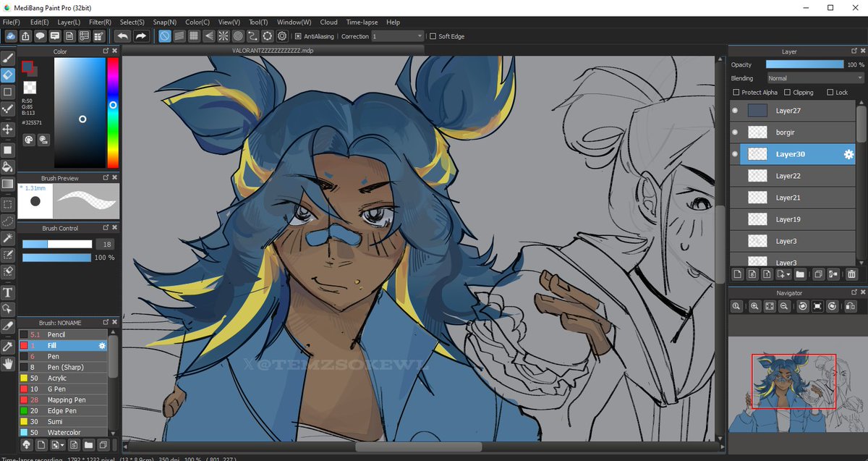Select Layer19 in layer list

click(792, 219)
